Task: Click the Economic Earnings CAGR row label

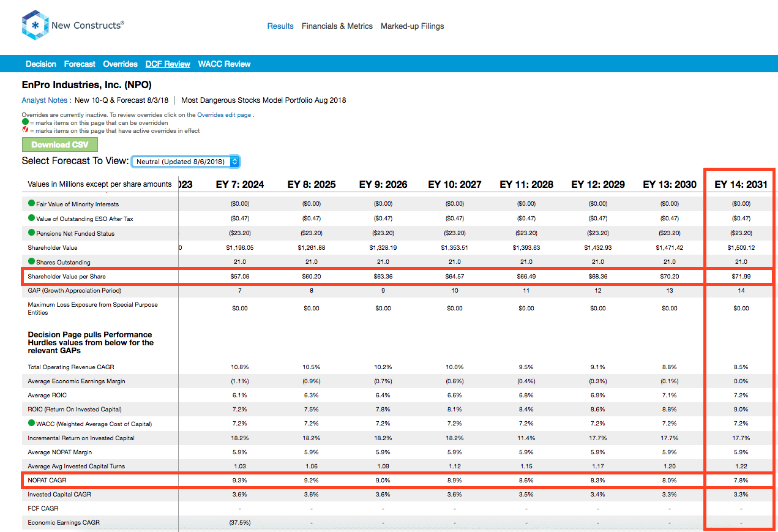Action: [64, 522]
